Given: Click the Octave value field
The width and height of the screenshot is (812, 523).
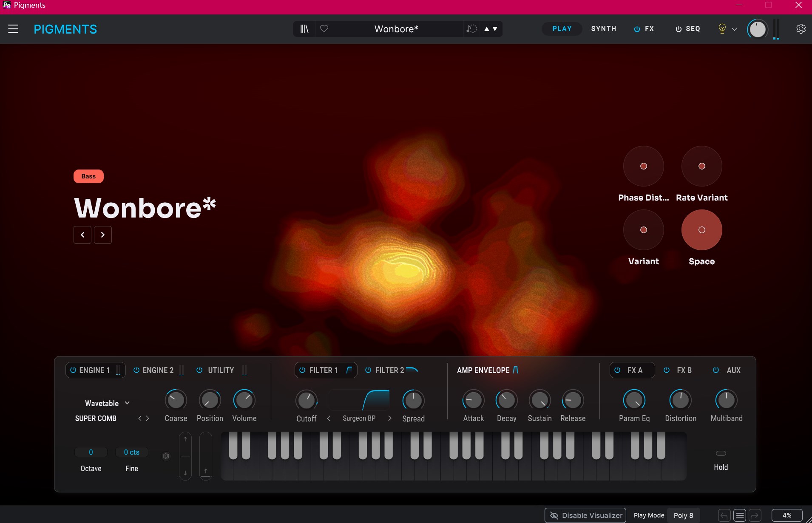Looking at the screenshot, I should [x=91, y=452].
